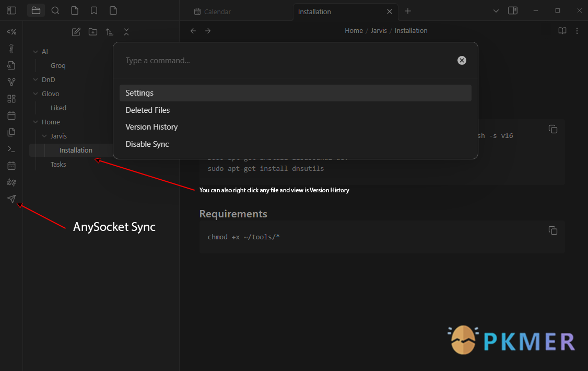Open the file tab icon right of bookmarks

click(113, 10)
